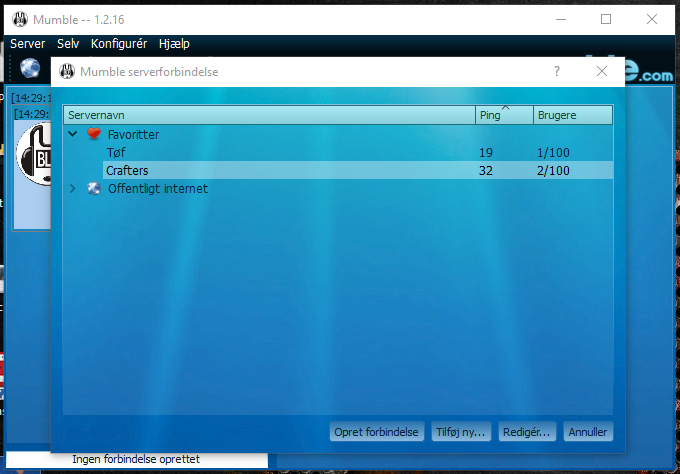
Task: Click the red heart Favoritter icon
Action: tap(94, 134)
